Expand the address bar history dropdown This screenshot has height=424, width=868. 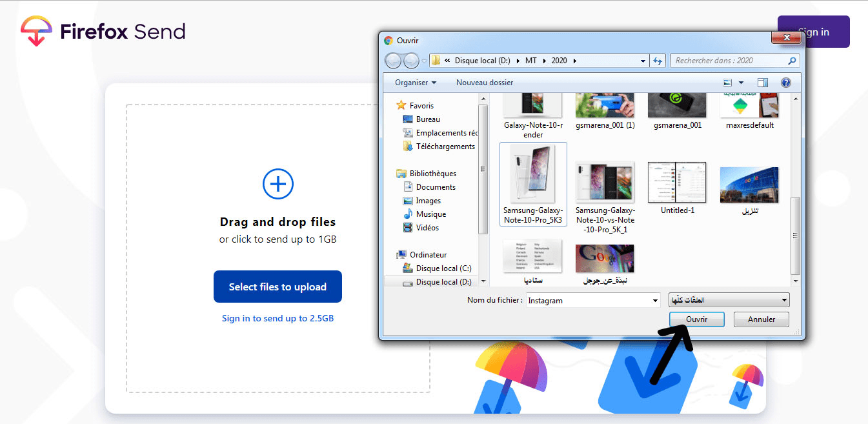tap(643, 61)
